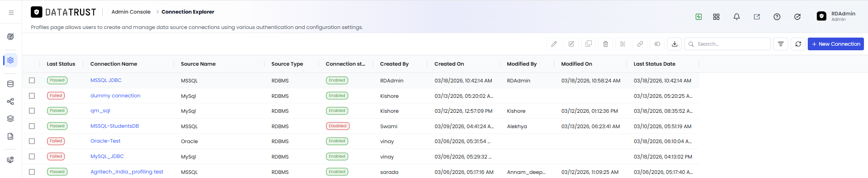
Task: Click the chain link toolbar icon
Action: 640,44
